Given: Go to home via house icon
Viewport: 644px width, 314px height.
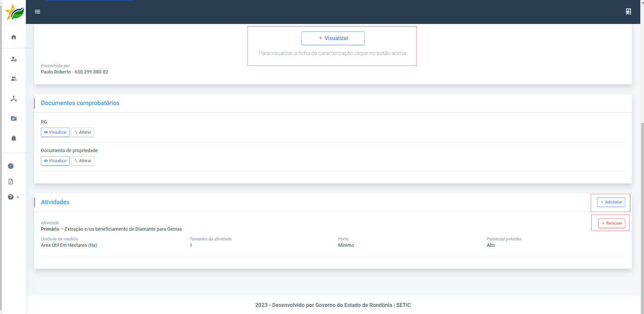Looking at the screenshot, I should 14,37.
